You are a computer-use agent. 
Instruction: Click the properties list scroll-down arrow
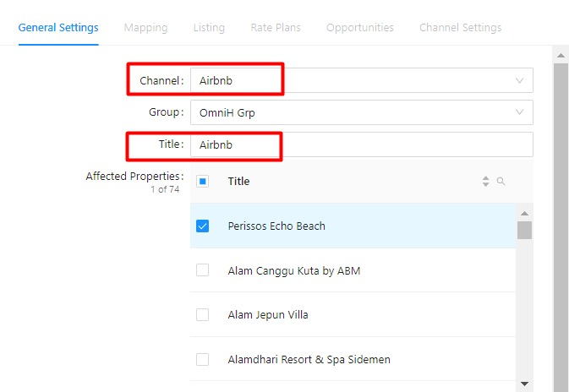tap(524, 384)
